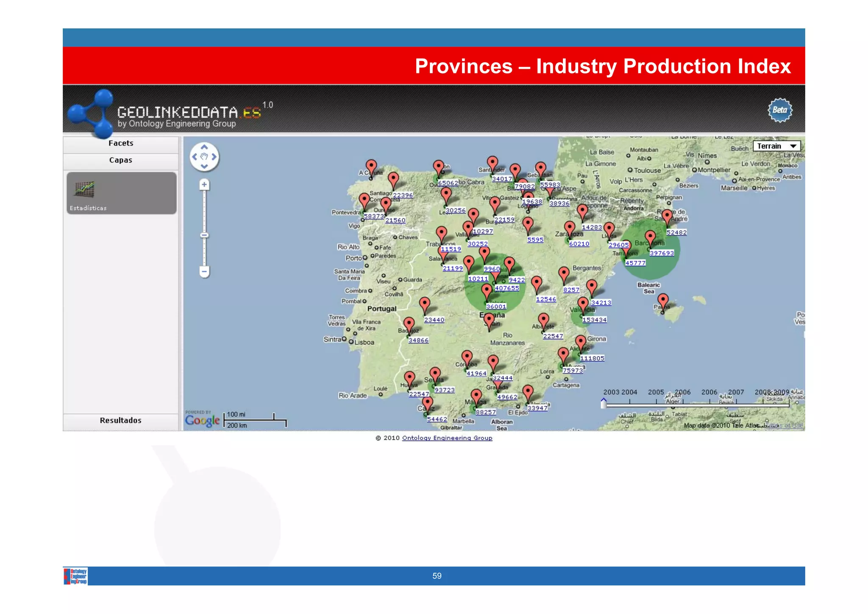Open the value link 54462
This screenshot has height=614, width=868.
click(x=437, y=419)
